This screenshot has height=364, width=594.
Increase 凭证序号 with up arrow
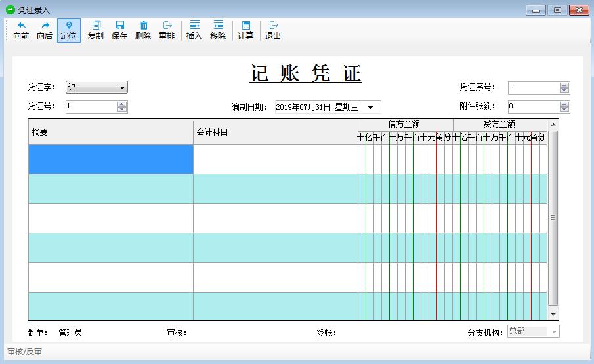[564, 85]
